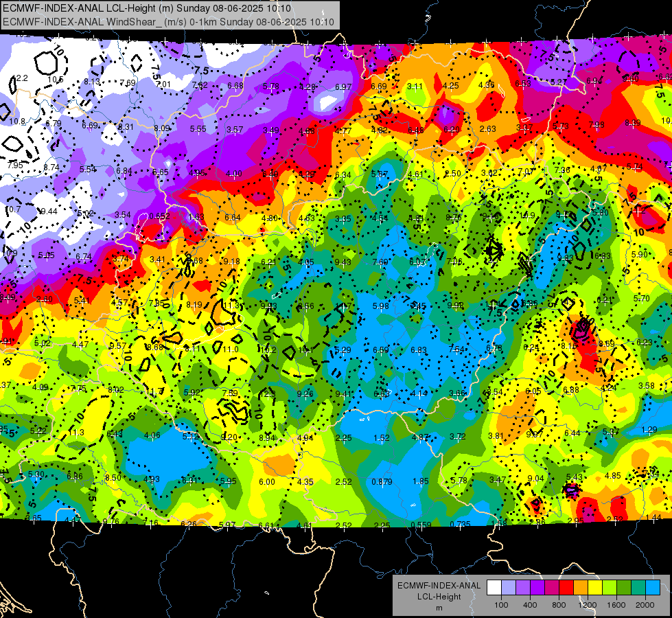Select the magenta legend swatch left of 800
672x618 pixels.
tap(552, 587)
